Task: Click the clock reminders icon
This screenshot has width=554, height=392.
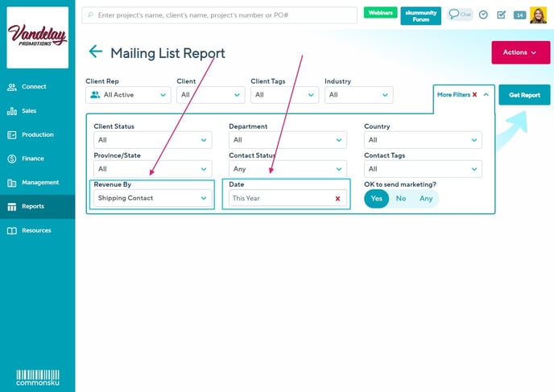Action: tap(483, 14)
